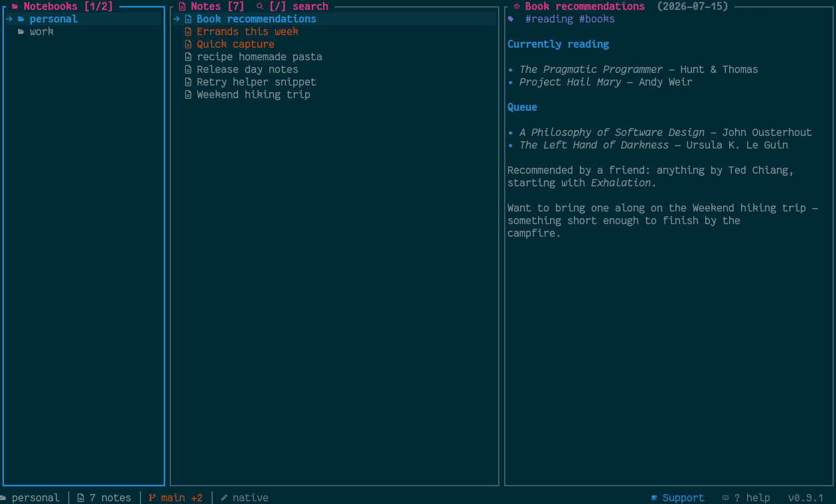Open the work notebook
836x504 pixels.
pyautogui.click(x=84, y=31)
